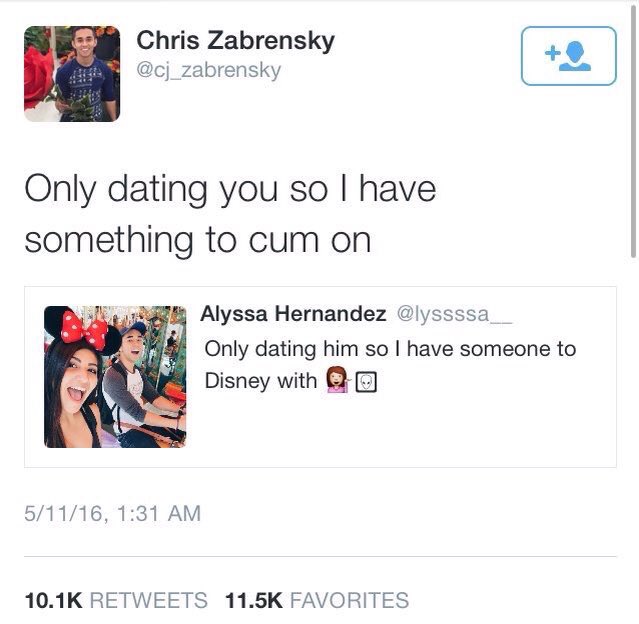Click the FAVORITES label
The width and height of the screenshot is (639, 624).
click(349, 600)
